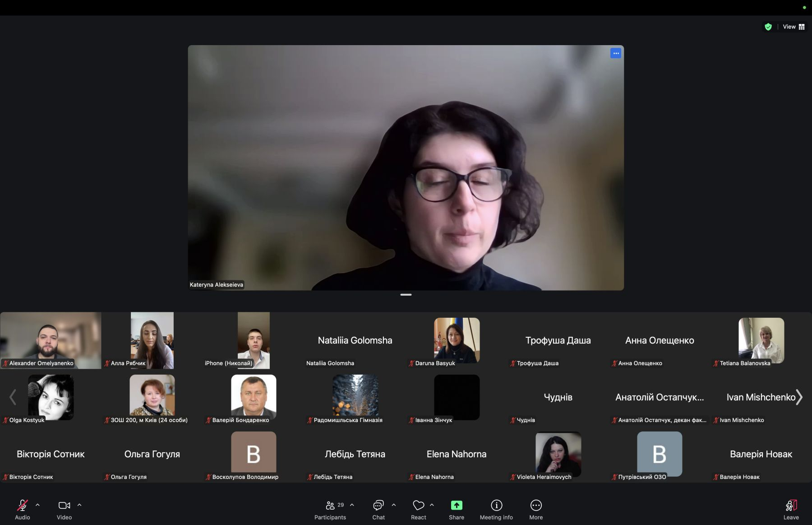Image resolution: width=812 pixels, height=525 pixels.
Task: Click muted mic icon beside Ivan Mishchenko label
Action: (716, 420)
